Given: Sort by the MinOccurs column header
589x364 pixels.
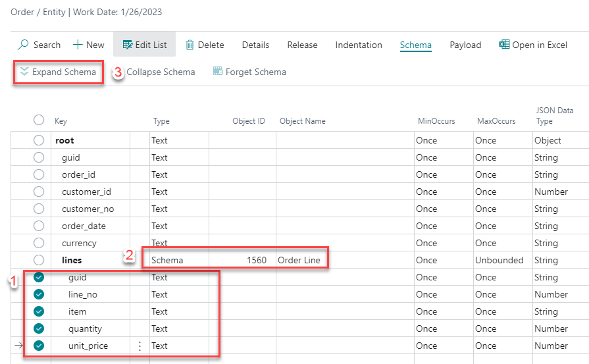Looking at the screenshot, I should [x=436, y=121].
